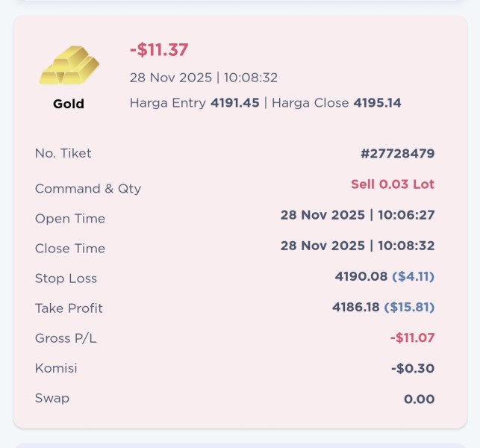Click the Command & Qty label
The width and height of the screenshot is (480, 448).
click(x=88, y=188)
